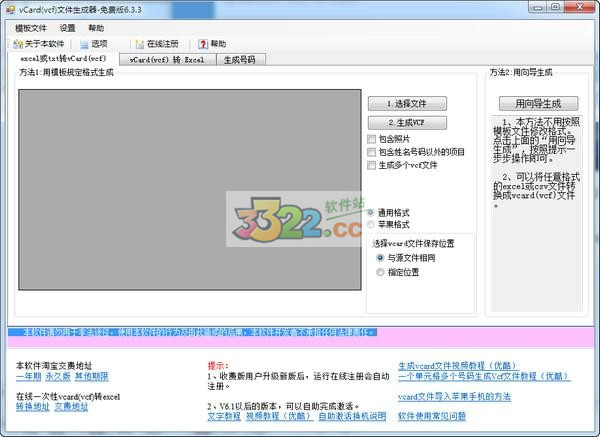Image resolution: width=600 pixels, height=437 pixels.
Task: Open the 永久版 purchase link
Action: point(58,377)
